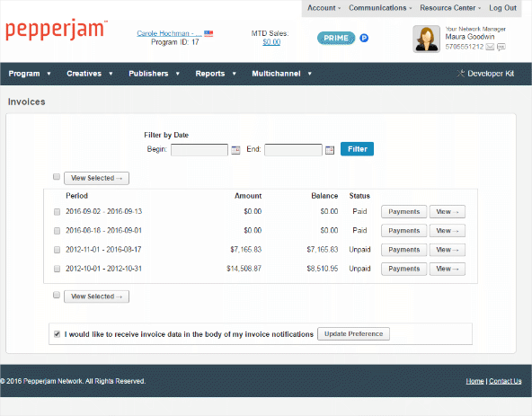This screenshot has width=532, height=416.
Task: Toggle the select-all checkbox below the table
Action: pyautogui.click(x=57, y=295)
